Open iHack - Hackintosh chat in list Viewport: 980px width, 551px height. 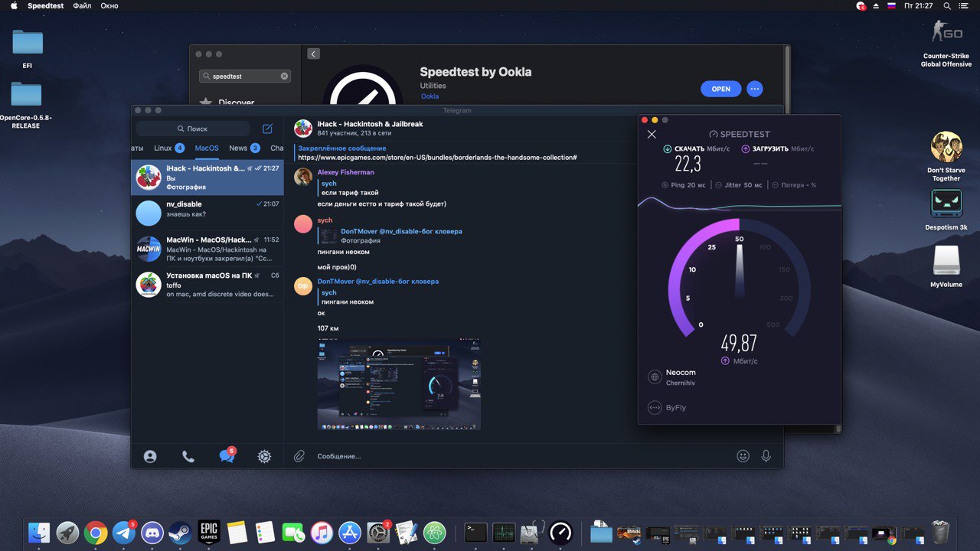point(207,178)
